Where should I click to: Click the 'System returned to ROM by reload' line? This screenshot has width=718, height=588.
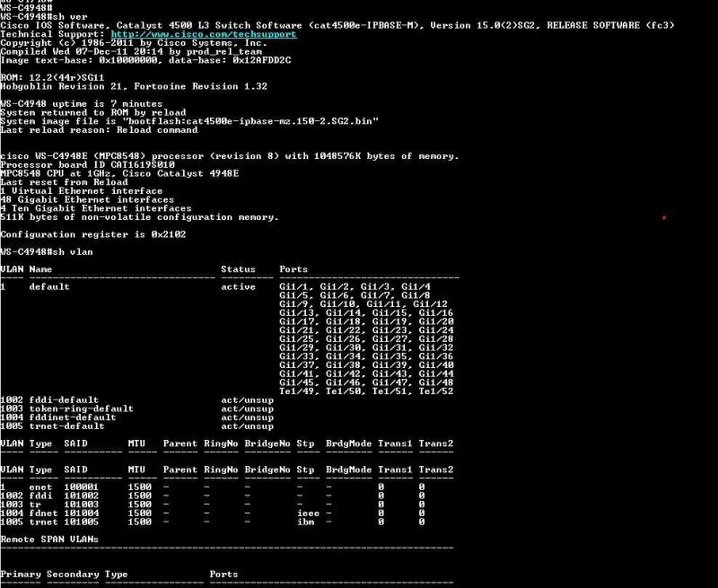pos(93,112)
